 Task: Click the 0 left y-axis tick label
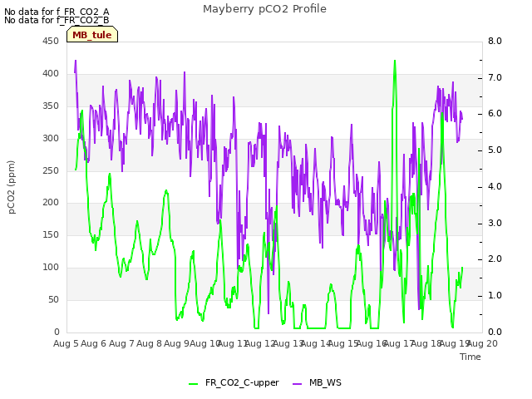point(57,332)
